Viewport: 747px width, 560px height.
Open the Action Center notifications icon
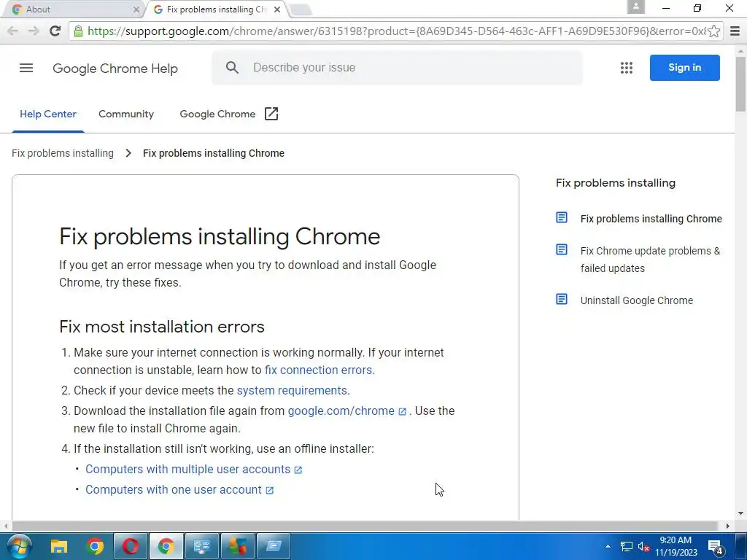(x=716, y=547)
